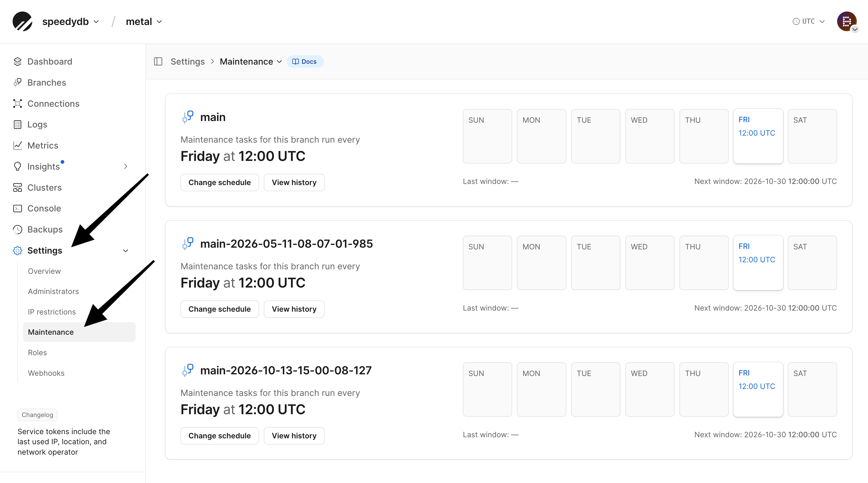Viewport: 868px width, 483px height.
Task: Click the Settings breadcrumb link
Action: [187, 61]
